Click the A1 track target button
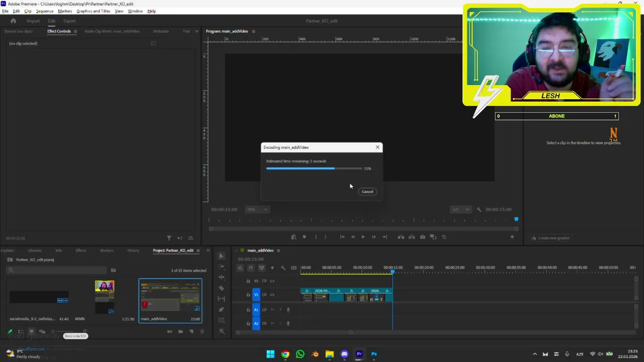Image resolution: width=644 pixels, height=362 pixels. 256,310
